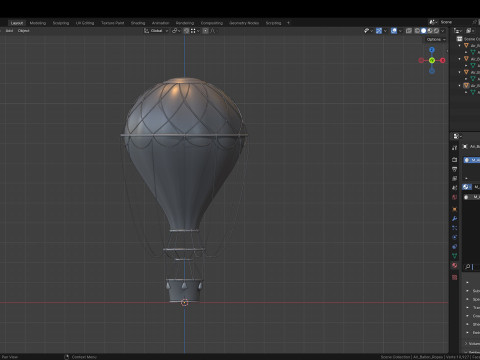480x360 pixels.
Task: Open the selectability and visibility filter
Action: pos(368,31)
